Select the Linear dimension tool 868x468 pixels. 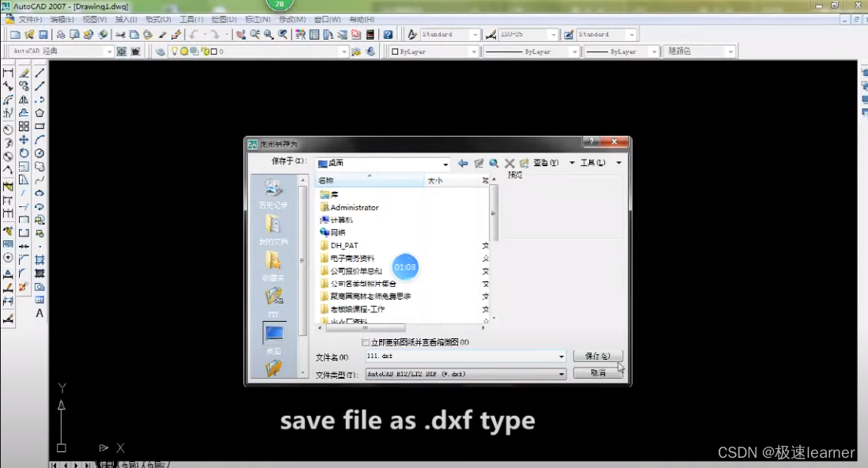pyautogui.click(x=8, y=73)
